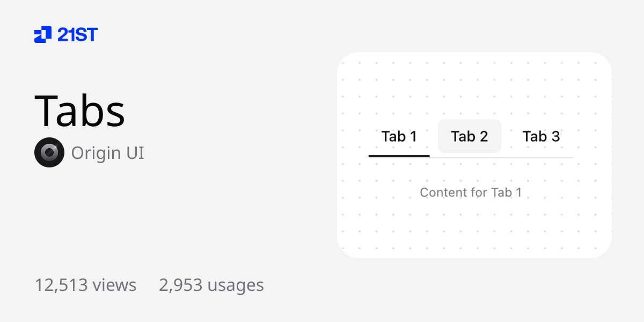The height and width of the screenshot is (322, 644).
Task: Click the active underline beneath Tab 1
Action: [399, 156]
